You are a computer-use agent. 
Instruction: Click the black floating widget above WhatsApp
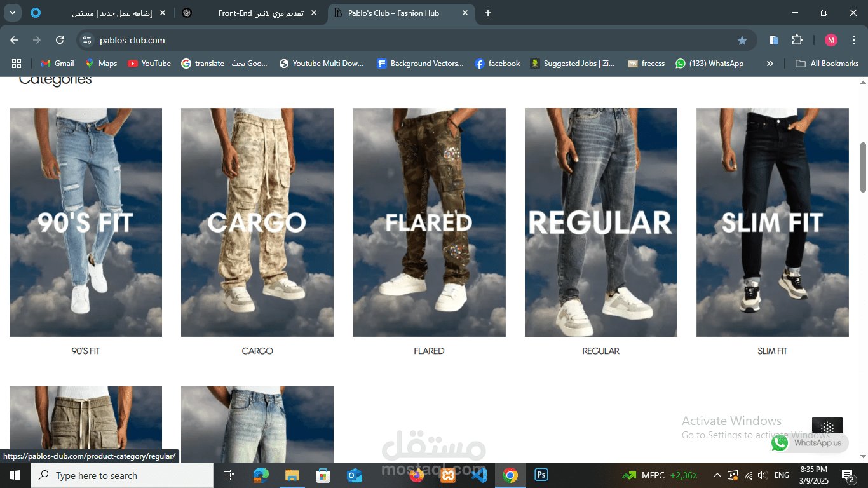827,426
